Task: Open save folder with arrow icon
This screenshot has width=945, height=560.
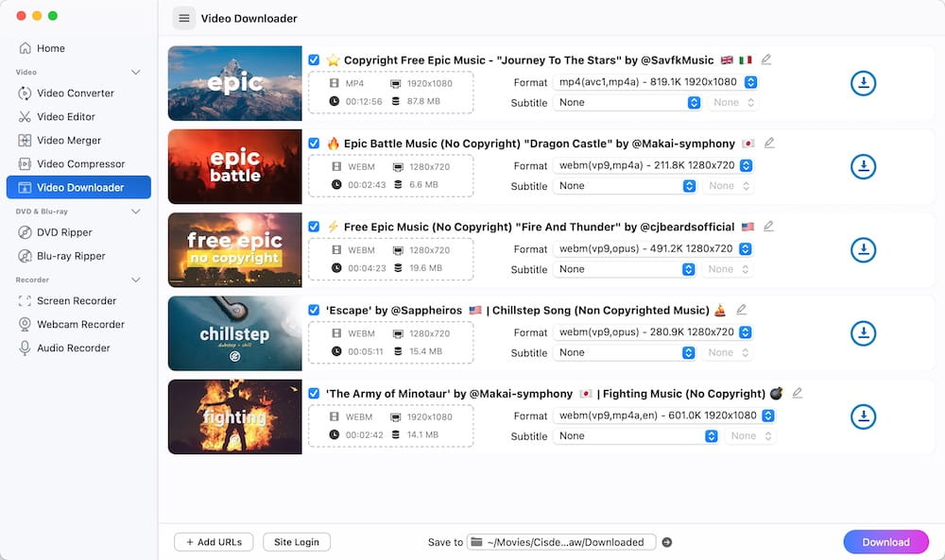Action: coord(666,542)
